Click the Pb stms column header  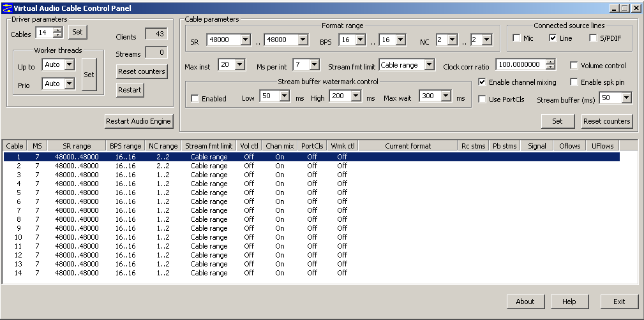[505, 145]
